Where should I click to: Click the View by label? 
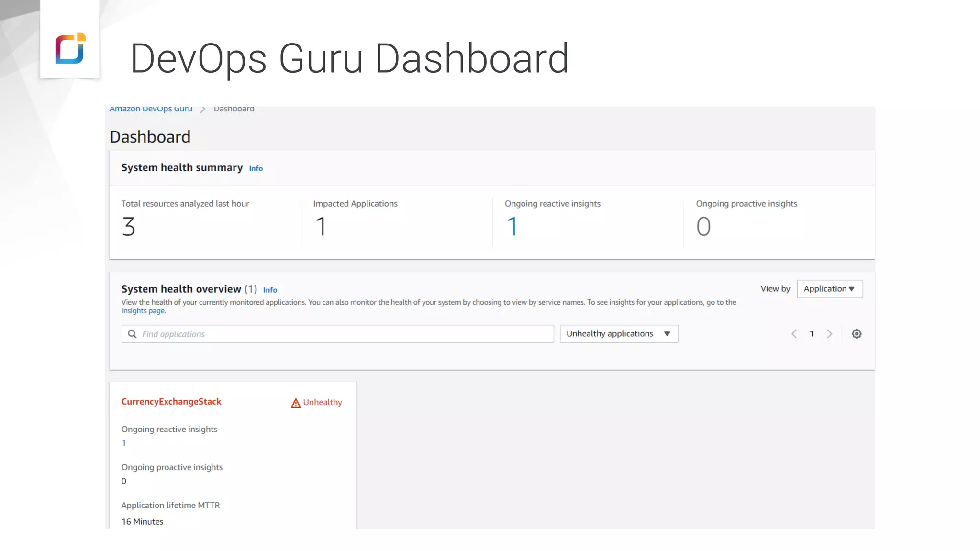coord(775,289)
